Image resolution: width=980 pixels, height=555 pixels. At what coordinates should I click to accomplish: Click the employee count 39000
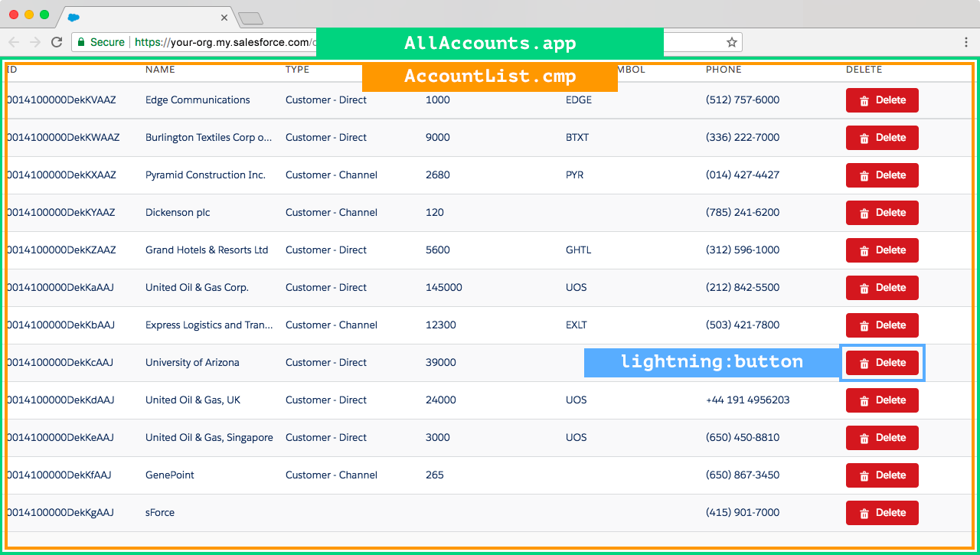point(441,363)
